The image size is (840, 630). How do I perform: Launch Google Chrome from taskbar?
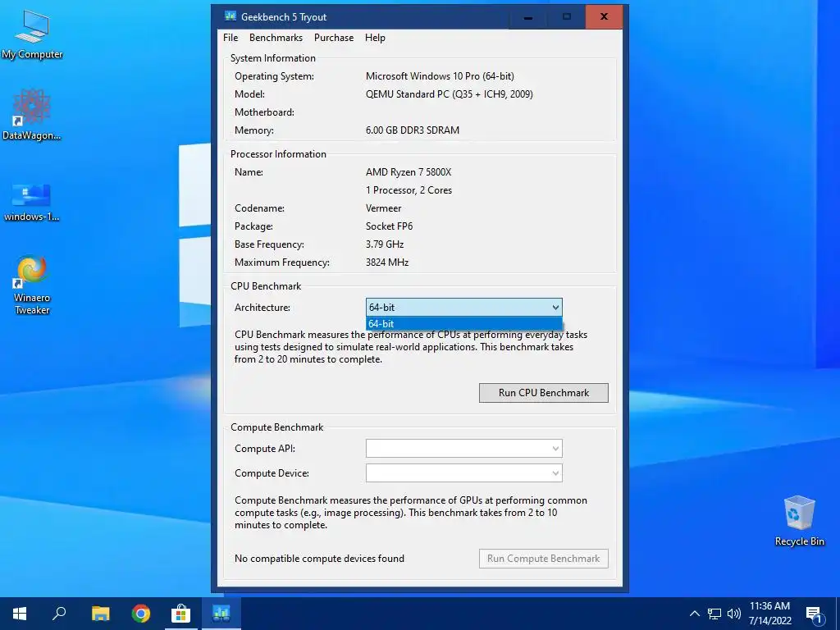(x=141, y=614)
